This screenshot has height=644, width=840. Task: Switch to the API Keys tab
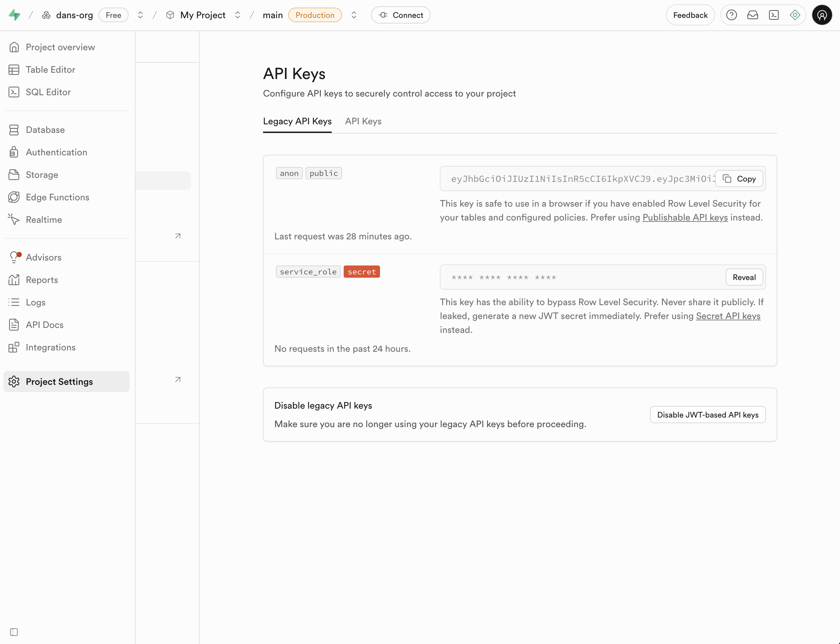[x=363, y=121]
